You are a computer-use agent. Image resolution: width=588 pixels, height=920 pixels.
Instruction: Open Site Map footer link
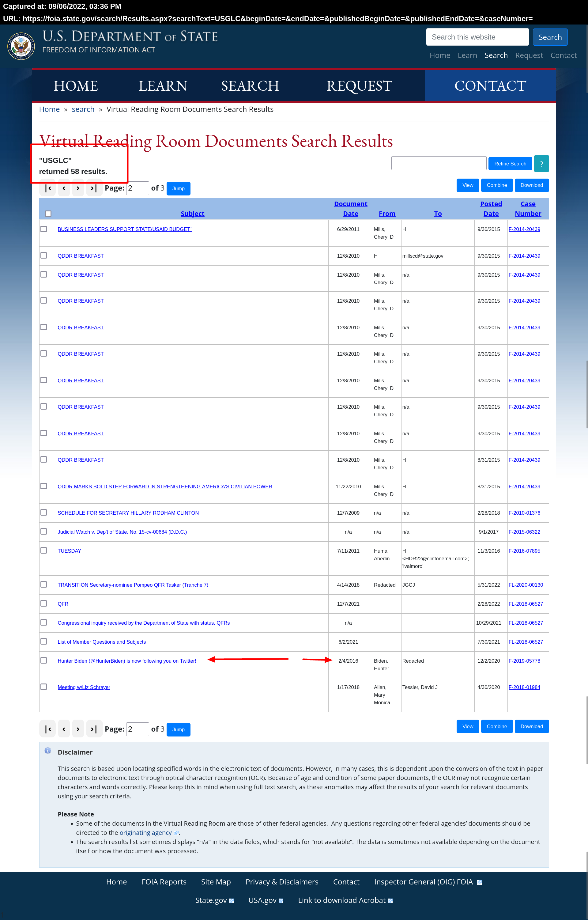point(216,882)
